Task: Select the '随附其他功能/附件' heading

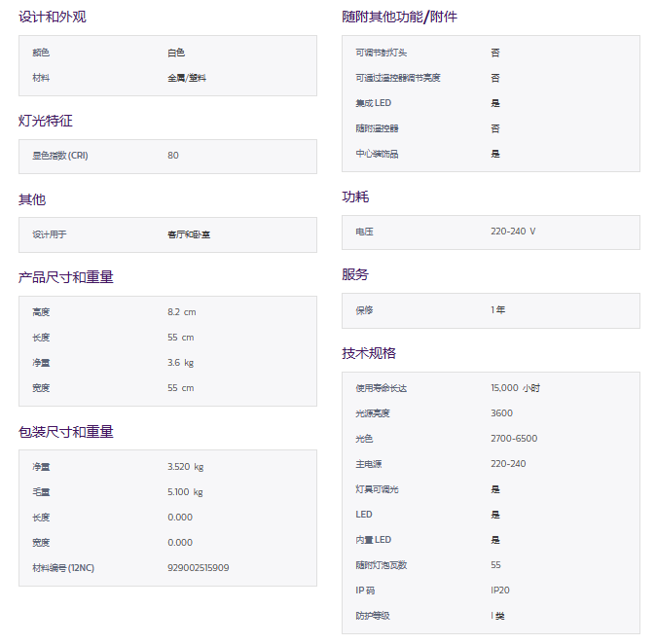Action: tap(400, 17)
